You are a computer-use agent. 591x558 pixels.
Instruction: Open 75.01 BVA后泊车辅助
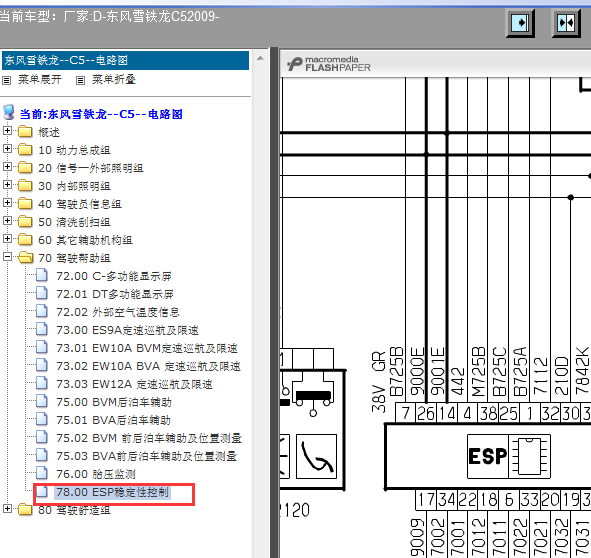(113, 420)
